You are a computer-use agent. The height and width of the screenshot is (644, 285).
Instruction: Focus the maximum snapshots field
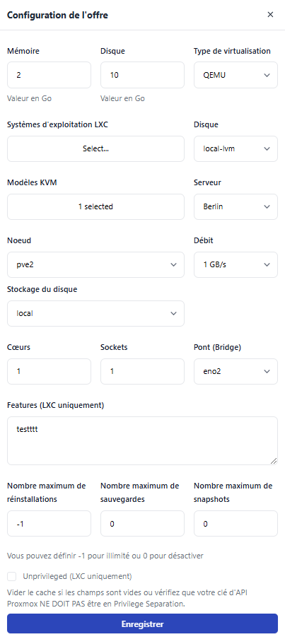235,524
